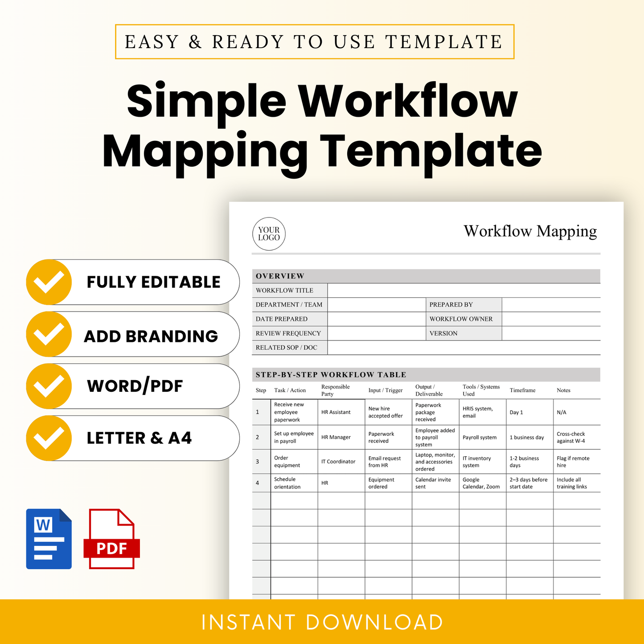Click the 'HR Assistant' cell

(x=341, y=412)
